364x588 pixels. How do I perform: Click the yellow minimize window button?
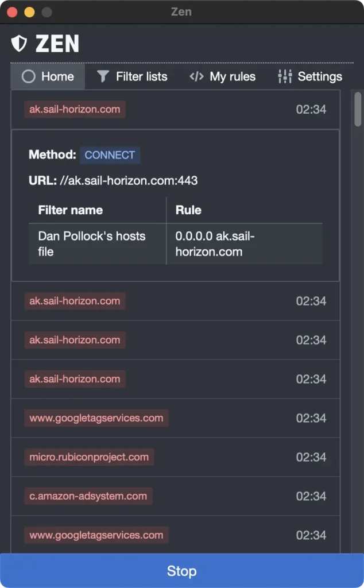(29, 12)
